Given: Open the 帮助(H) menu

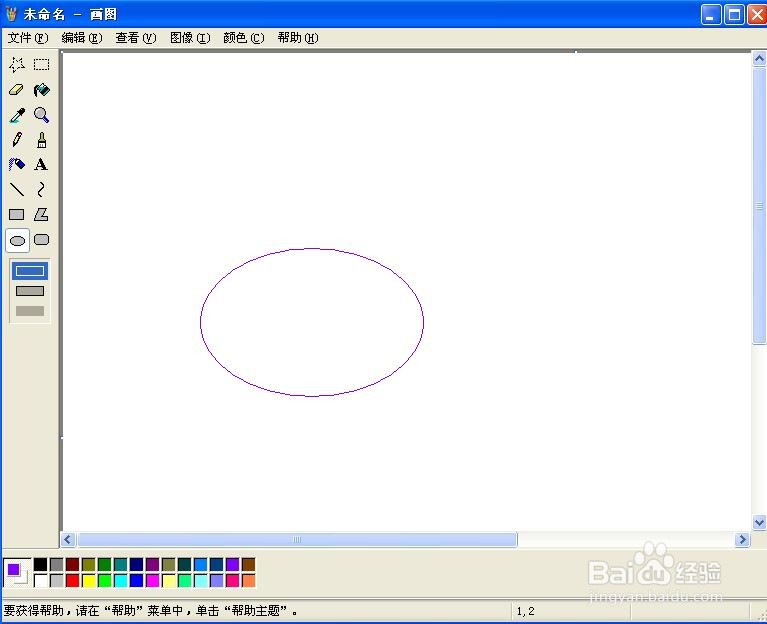Looking at the screenshot, I should point(297,38).
